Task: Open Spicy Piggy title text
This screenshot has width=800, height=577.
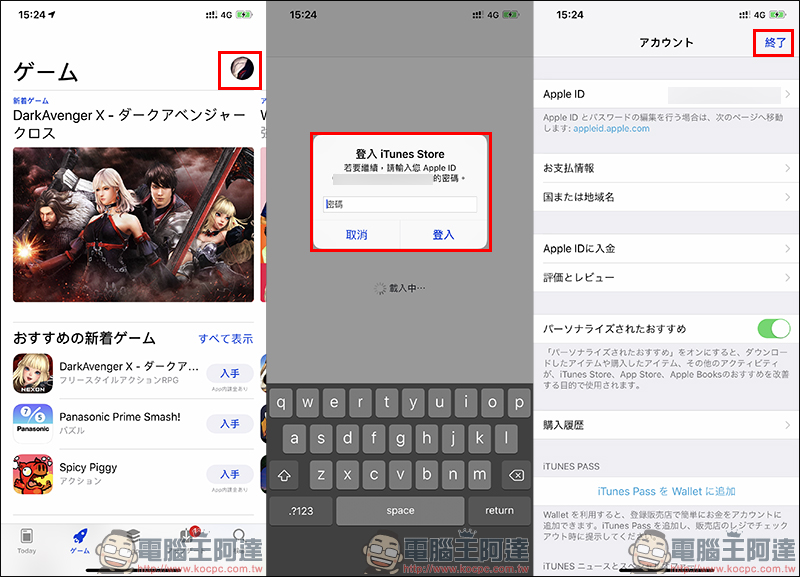Action: coord(88,467)
